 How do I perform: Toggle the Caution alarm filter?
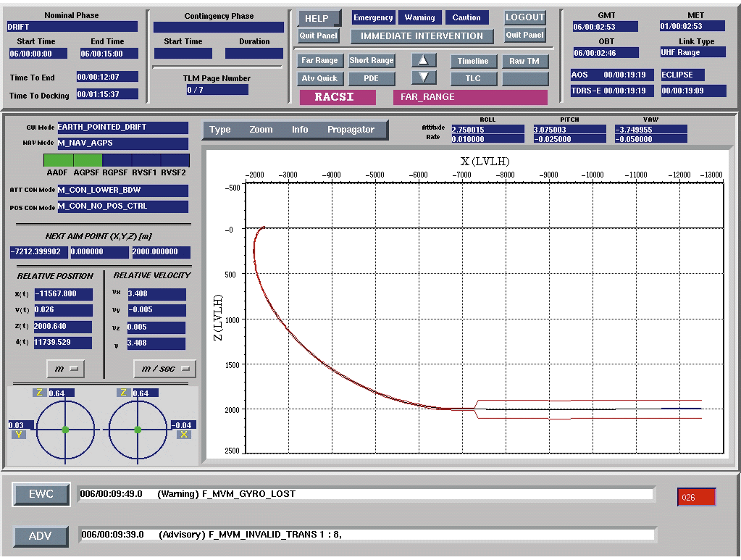466,18
